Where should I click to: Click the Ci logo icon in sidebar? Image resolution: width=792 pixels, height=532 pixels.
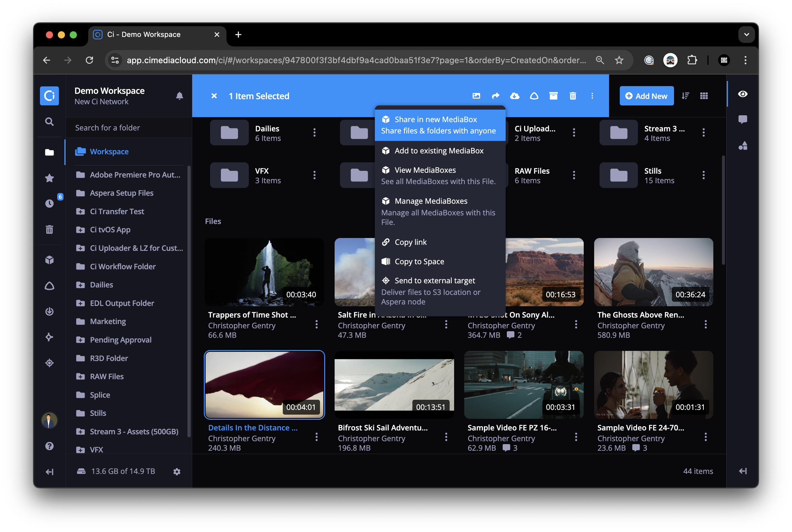tap(49, 96)
